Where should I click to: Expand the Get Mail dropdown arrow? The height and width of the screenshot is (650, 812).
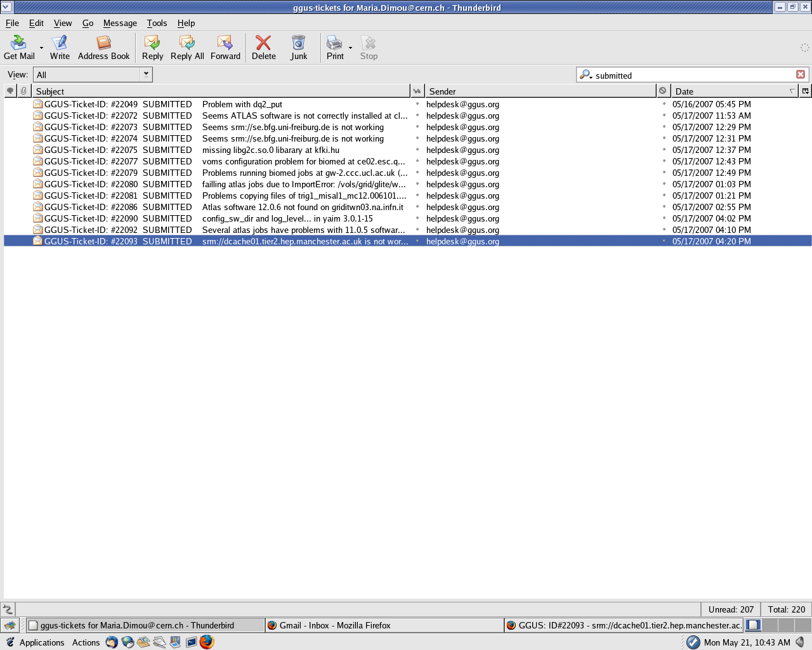tap(42, 48)
